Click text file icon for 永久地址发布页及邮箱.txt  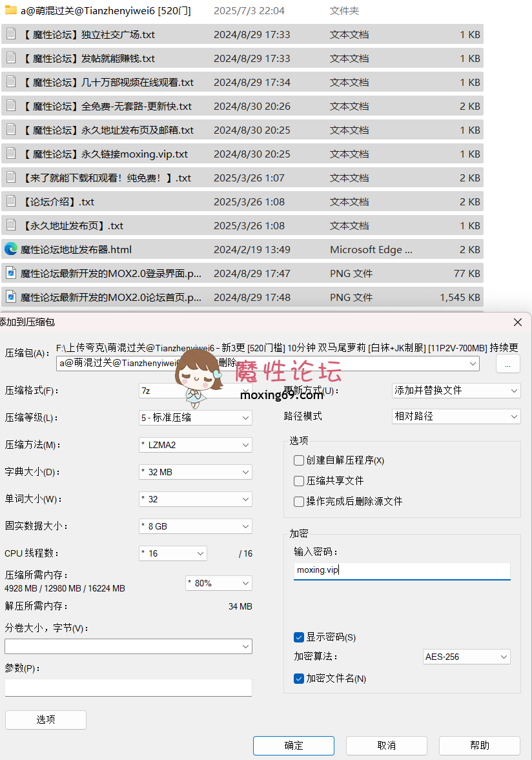tap(11, 130)
